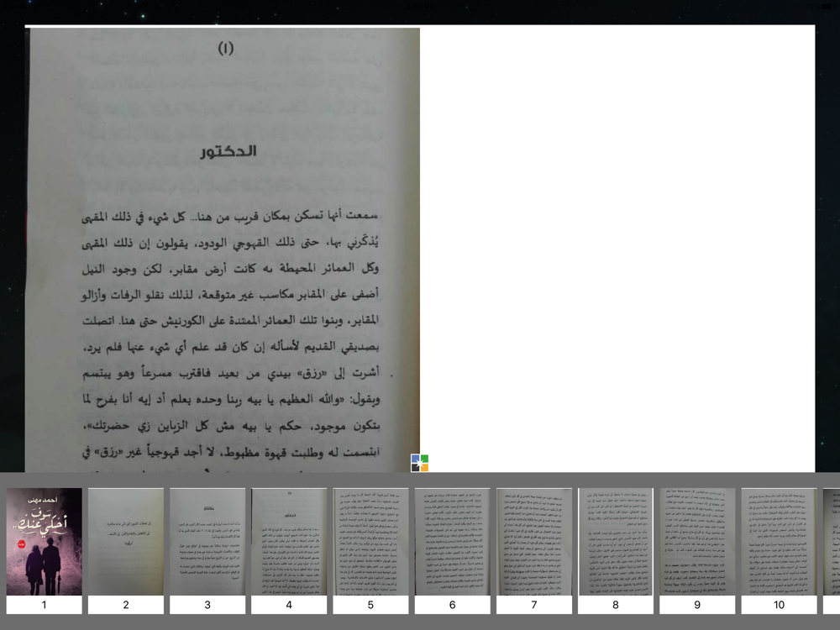Click the colorful four-square icon between pages
The width and height of the screenshot is (840, 630).
click(419, 463)
